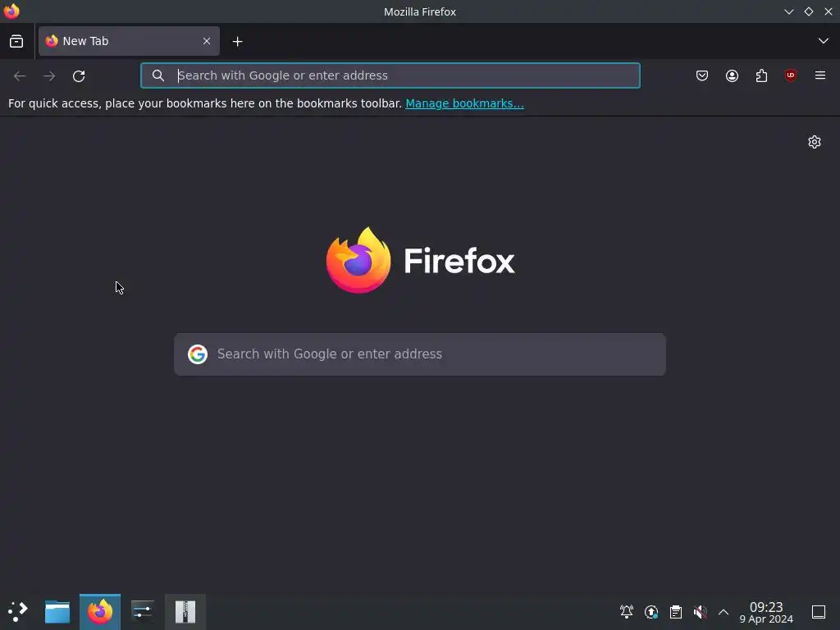This screenshot has height=630, width=840.
Task: Personalize new tab with gear icon
Action: click(815, 142)
